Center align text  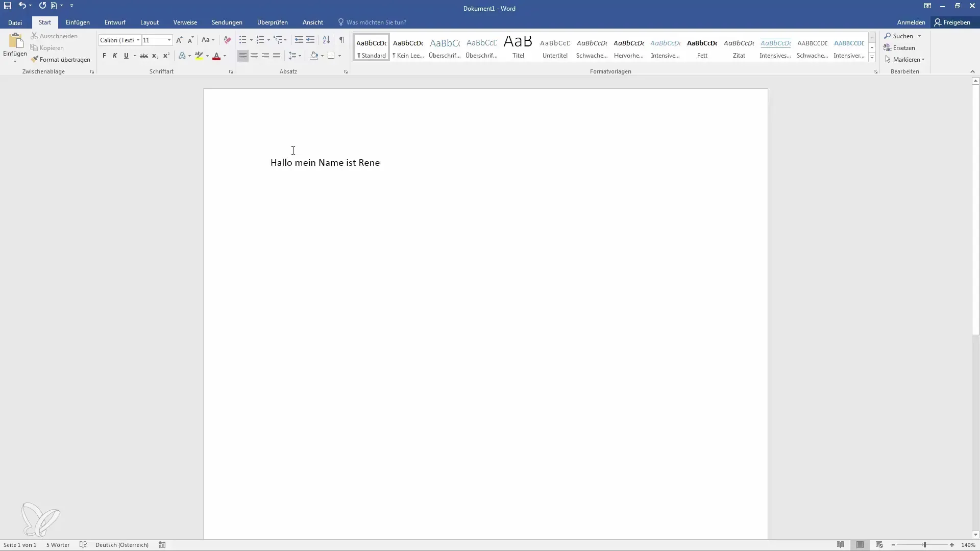(254, 56)
